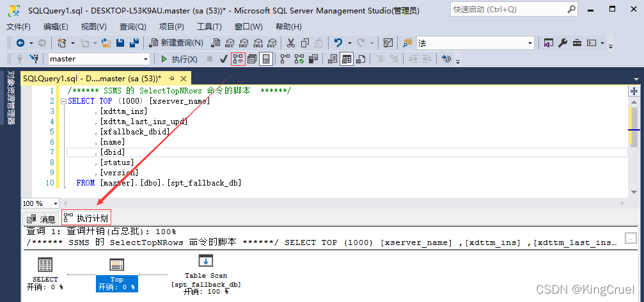Click the wrench Properties icon
The image size is (644, 302).
coord(563,43)
